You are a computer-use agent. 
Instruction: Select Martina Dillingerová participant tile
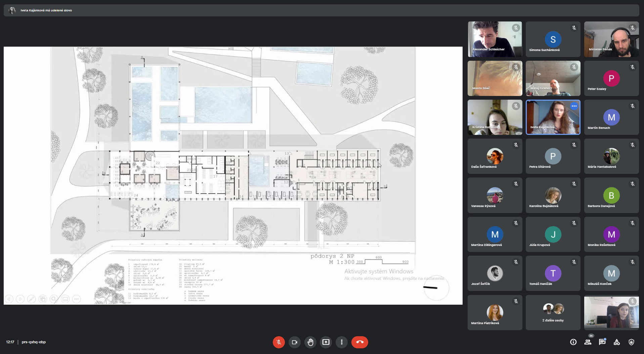[x=495, y=234]
